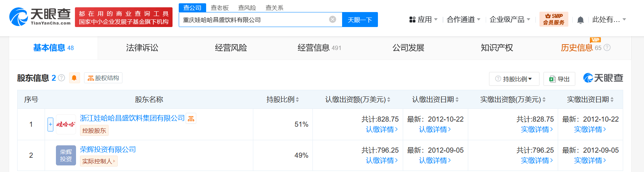Screen dimensions: 644x172
Task: Open 认缴详情 under 2012-09-05 date
Action: 435,160
